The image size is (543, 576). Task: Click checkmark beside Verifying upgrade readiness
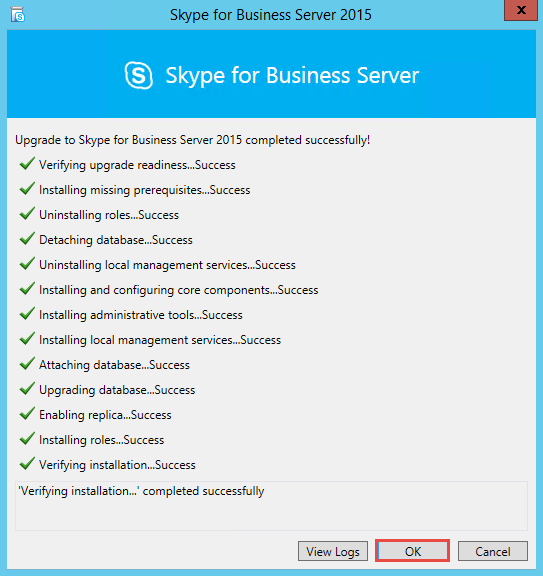(x=27, y=163)
